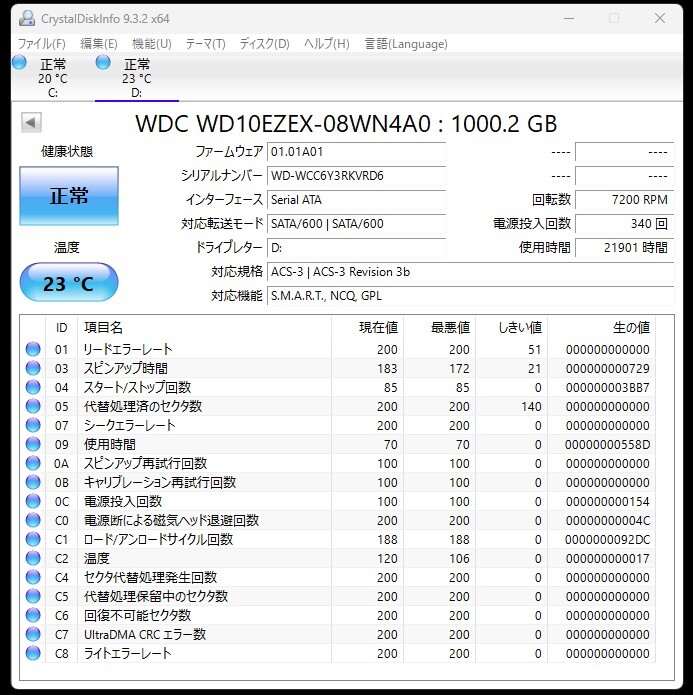Click status icon of リードエラーレート row
Screen dimensions: 693x695
[33, 349]
